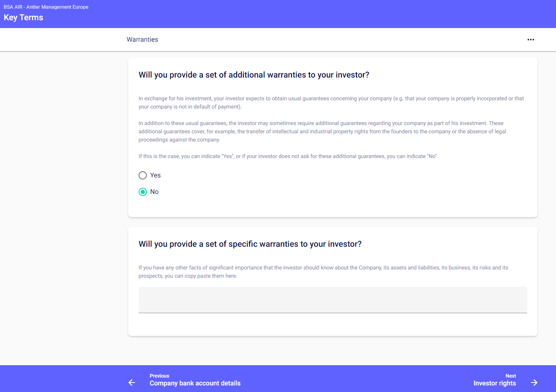
Task: Click the helper text about copy pasting facts
Action: coord(323,272)
